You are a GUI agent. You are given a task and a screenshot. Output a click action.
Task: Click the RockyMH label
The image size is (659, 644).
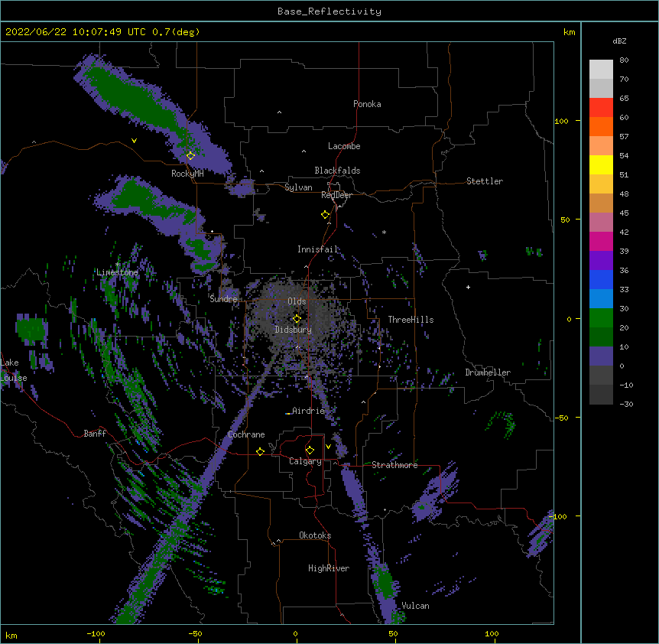[x=187, y=174]
